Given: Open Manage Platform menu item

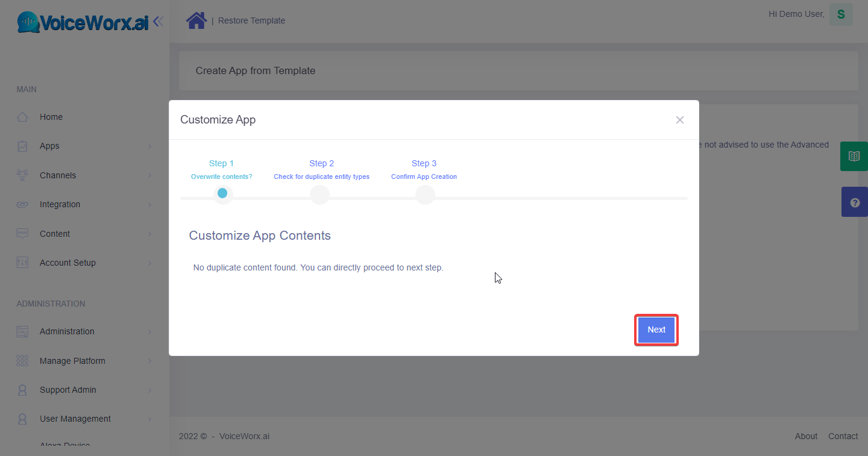Looking at the screenshot, I should [x=72, y=361].
